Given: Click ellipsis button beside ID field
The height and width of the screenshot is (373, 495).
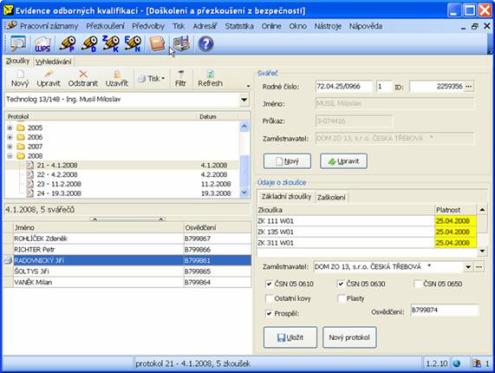Looking at the screenshot, I should (x=469, y=87).
